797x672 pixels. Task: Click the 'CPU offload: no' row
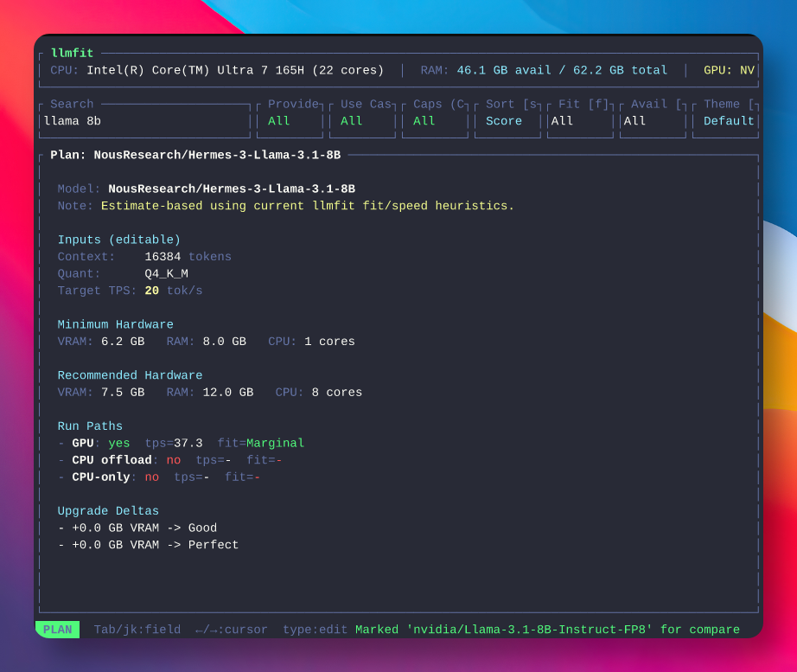169,460
